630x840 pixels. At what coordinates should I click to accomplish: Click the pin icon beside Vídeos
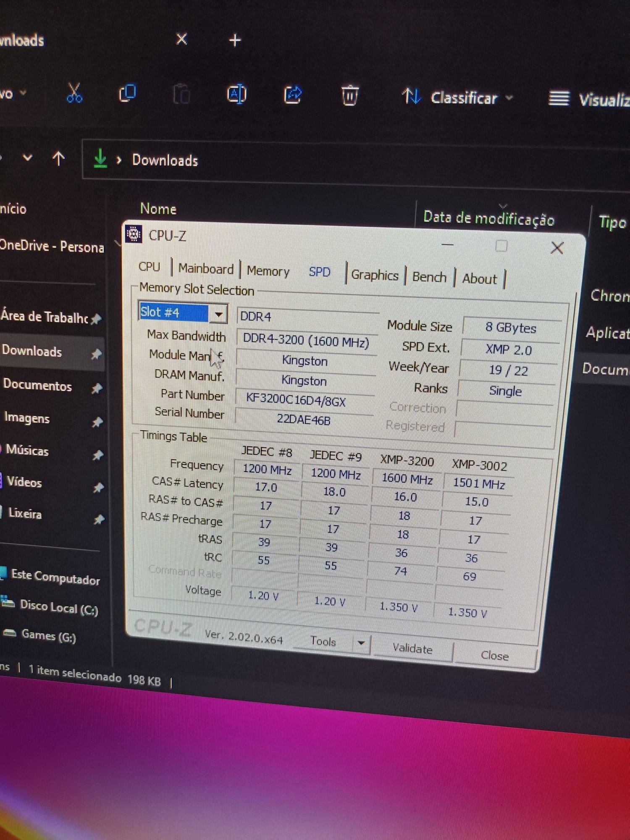[98, 487]
